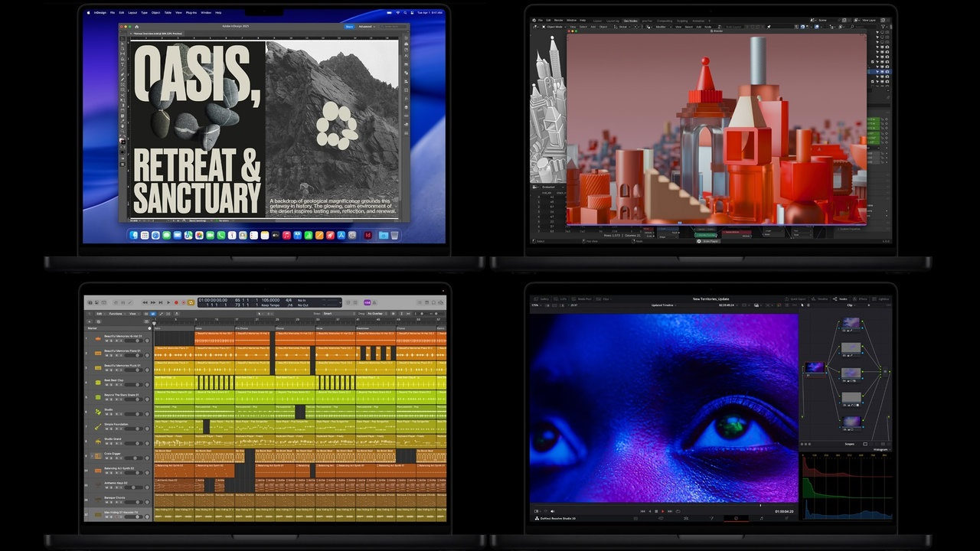Switch to the Nodes tab in Resolve
This screenshot has width=980, height=551.
(x=841, y=298)
